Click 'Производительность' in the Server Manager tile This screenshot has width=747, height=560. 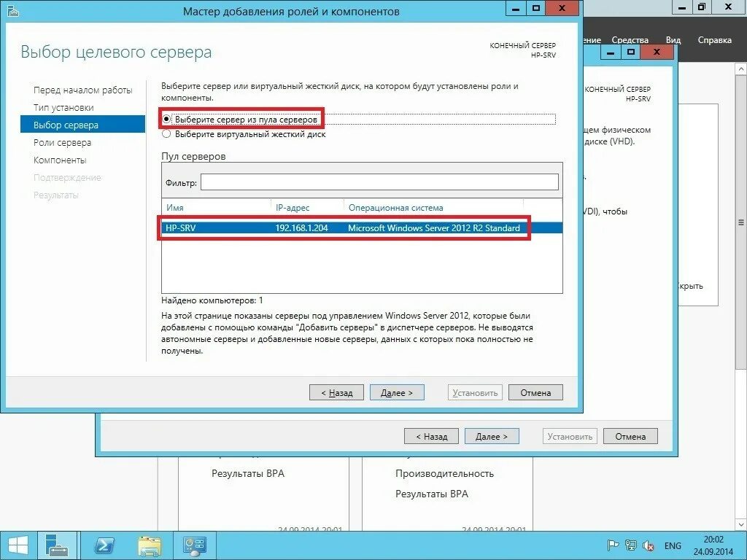pyautogui.click(x=444, y=473)
